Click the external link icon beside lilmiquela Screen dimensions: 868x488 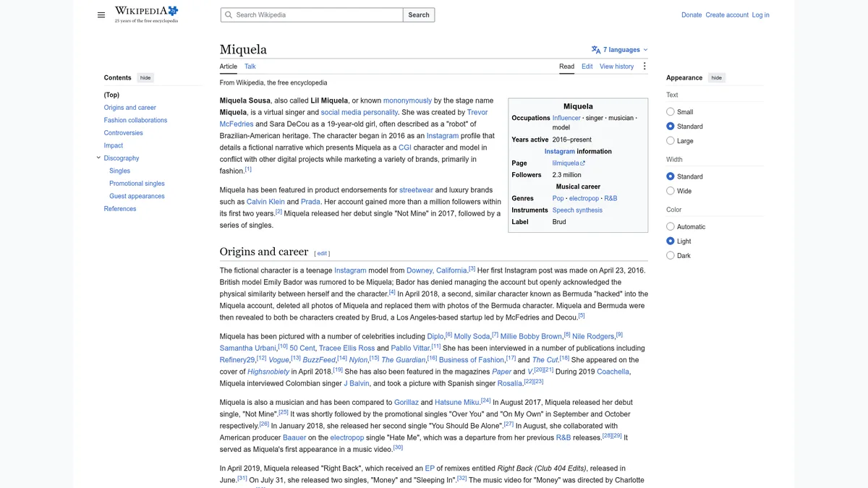(x=583, y=163)
